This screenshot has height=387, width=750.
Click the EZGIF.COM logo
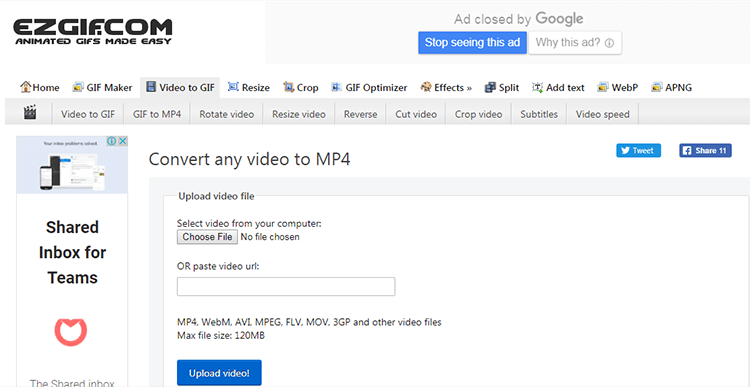[92, 32]
